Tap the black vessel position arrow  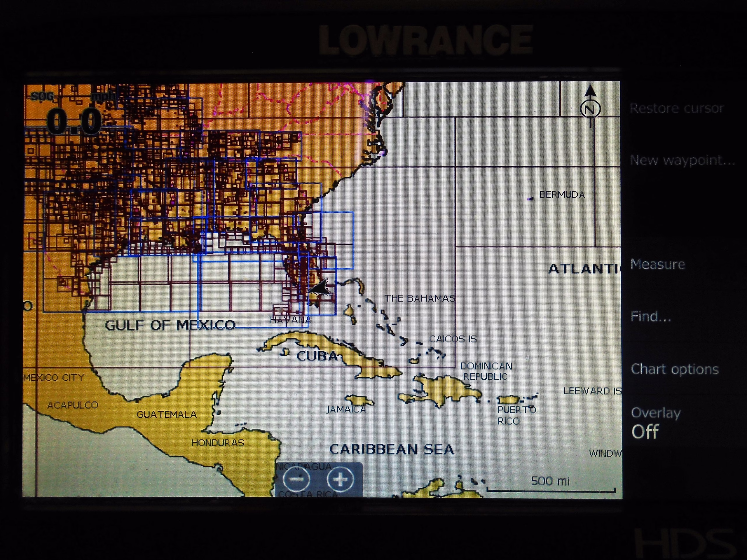(x=319, y=287)
